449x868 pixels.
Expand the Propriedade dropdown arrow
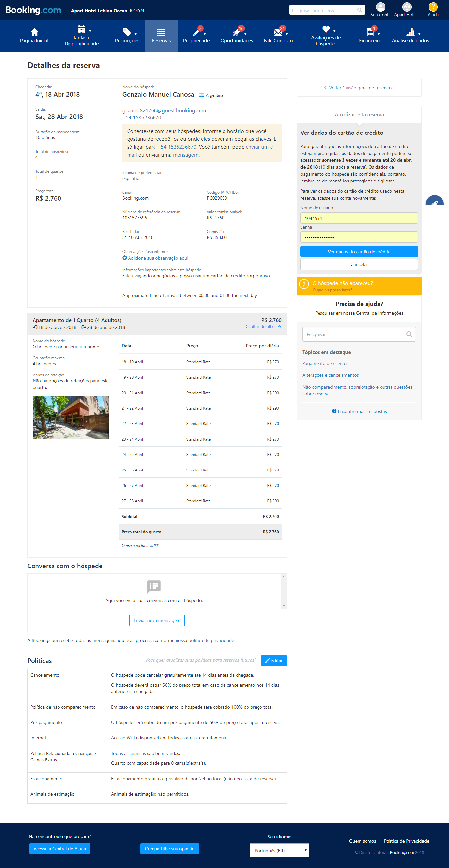(205, 34)
